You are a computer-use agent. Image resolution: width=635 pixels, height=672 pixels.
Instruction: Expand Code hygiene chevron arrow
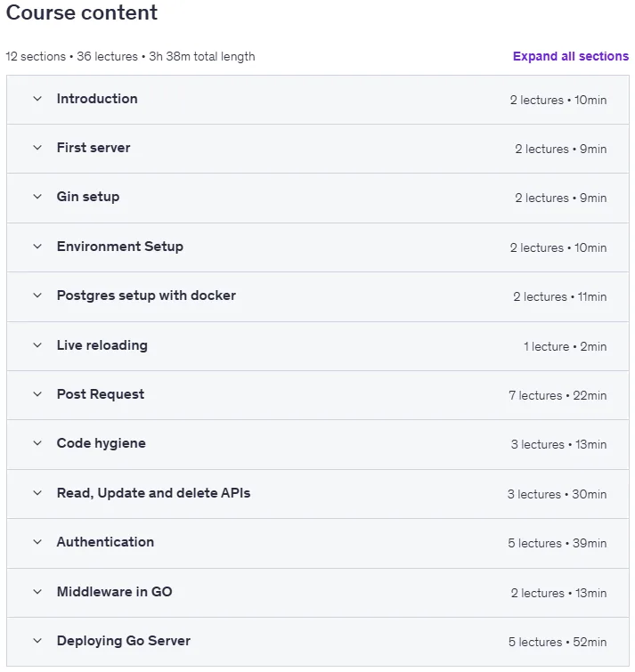(x=37, y=443)
